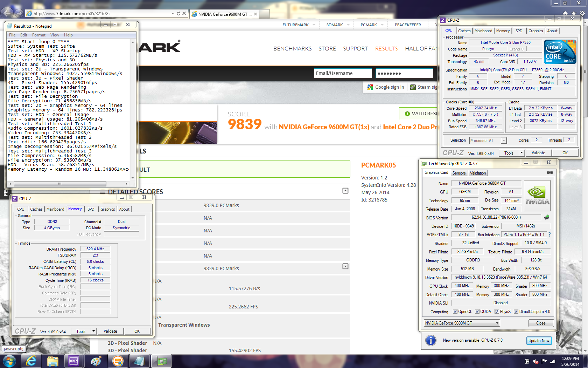Click GPU-Z screenshot camera icon
Screen dimensions: 588x368
(x=550, y=172)
